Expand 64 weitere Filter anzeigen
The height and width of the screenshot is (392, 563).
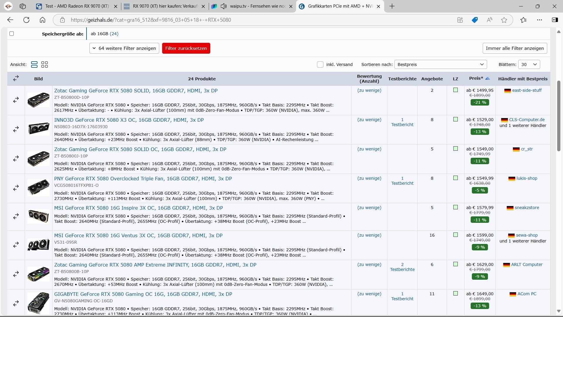pyautogui.click(x=124, y=48)
